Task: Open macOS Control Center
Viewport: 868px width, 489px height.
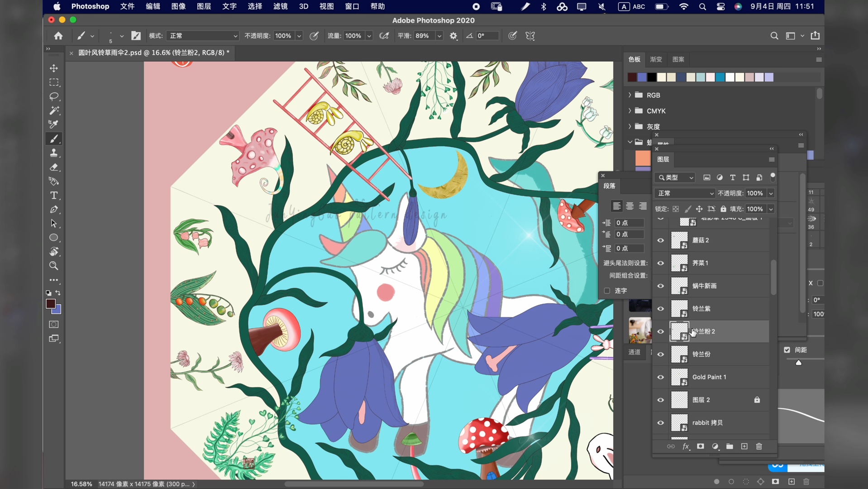Action: coord(720,6)
